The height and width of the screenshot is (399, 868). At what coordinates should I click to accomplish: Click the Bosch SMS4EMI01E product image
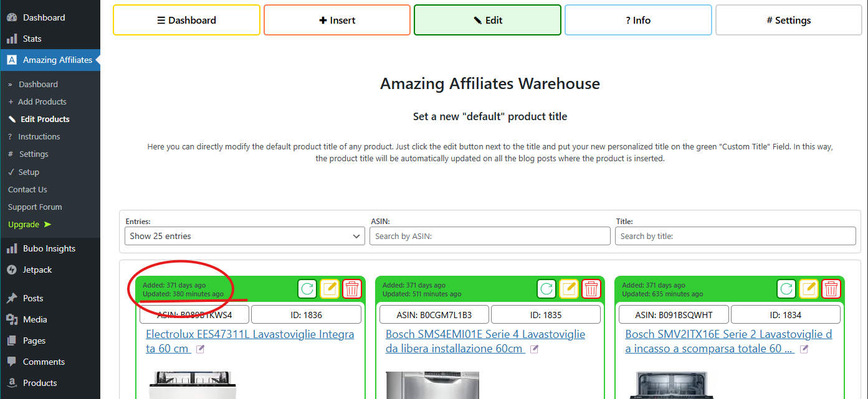click(432, 385)
